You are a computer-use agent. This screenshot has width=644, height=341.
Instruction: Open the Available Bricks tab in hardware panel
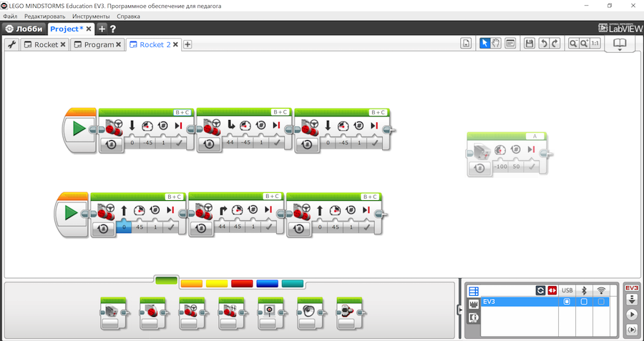coord(474,291)
